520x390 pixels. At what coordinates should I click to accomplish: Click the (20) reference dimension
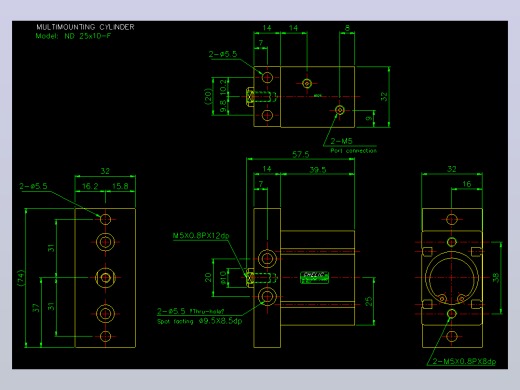pyautogui.click(x=208, y=97)
